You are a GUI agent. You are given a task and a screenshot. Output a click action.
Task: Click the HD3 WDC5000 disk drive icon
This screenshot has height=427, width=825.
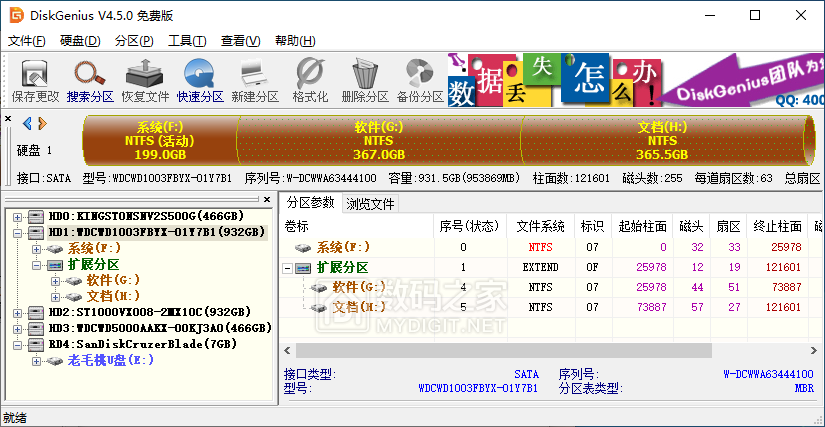[36, 329]
